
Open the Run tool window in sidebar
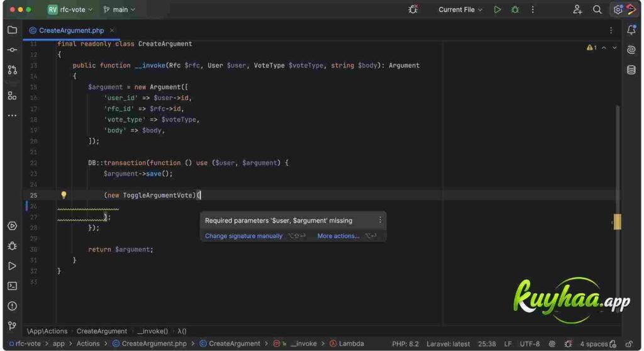(x=13, y=266)
